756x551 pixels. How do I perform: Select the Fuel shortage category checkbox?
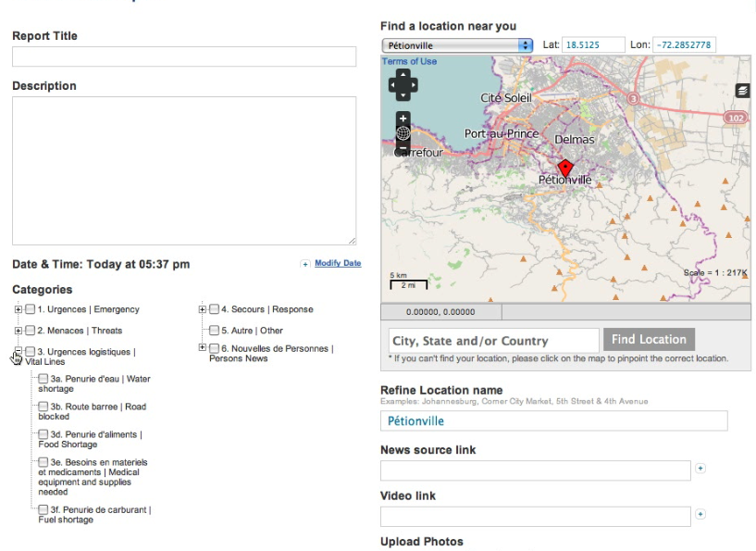point(43,509)
